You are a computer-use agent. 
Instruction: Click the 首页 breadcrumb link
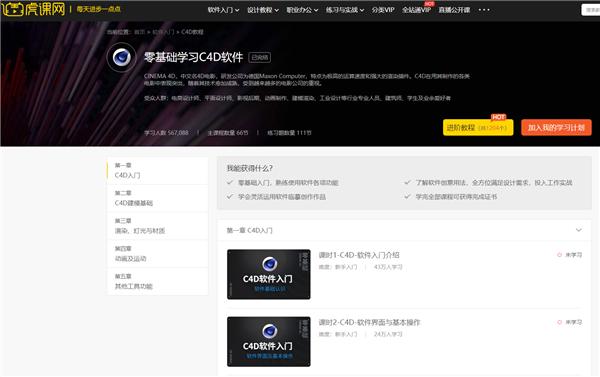(x=139, y=32)
